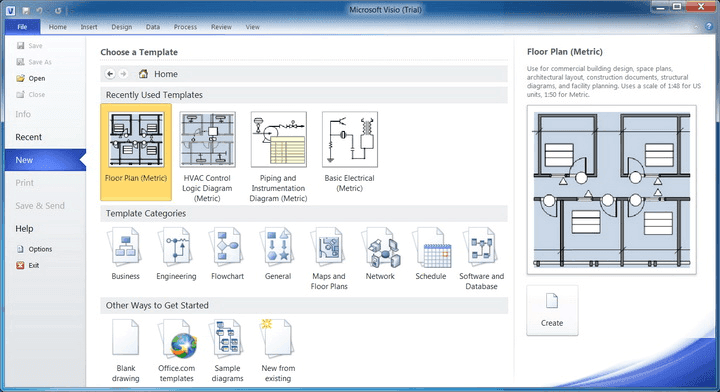The height and width of the screenshot is (392, 720).
Task: Choose the Piping and Instrumentation Diagram template
Action: coord(278,156)
